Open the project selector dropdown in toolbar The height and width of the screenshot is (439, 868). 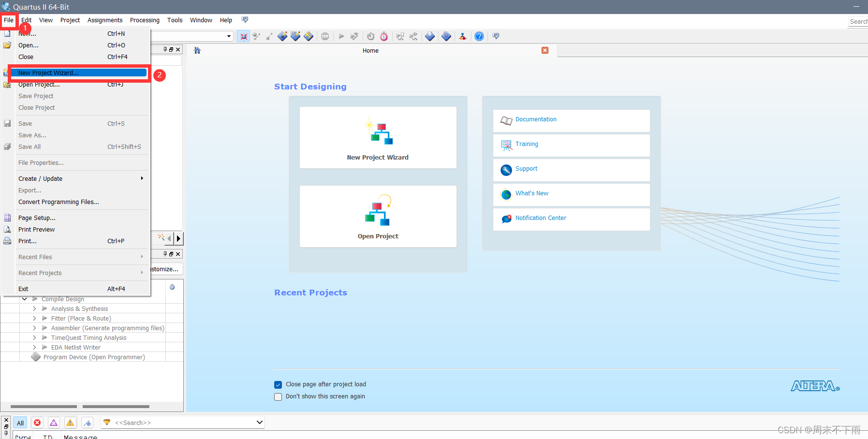click(x=229, y=36)
